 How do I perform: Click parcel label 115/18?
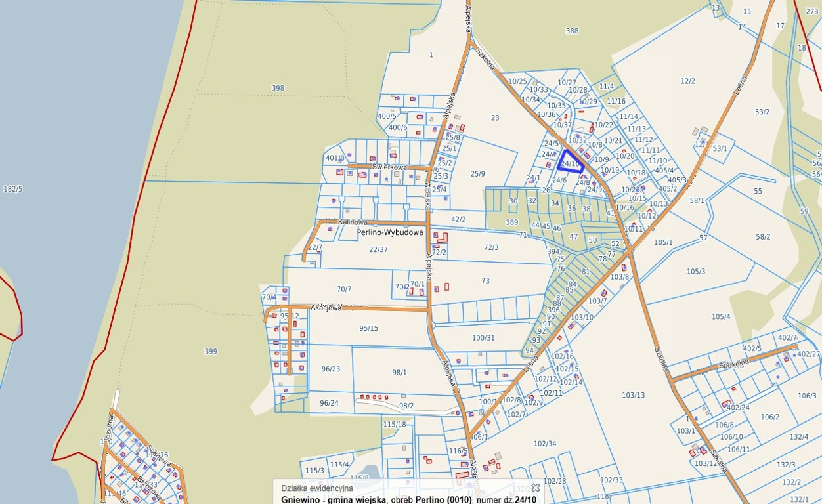point(395,425)
